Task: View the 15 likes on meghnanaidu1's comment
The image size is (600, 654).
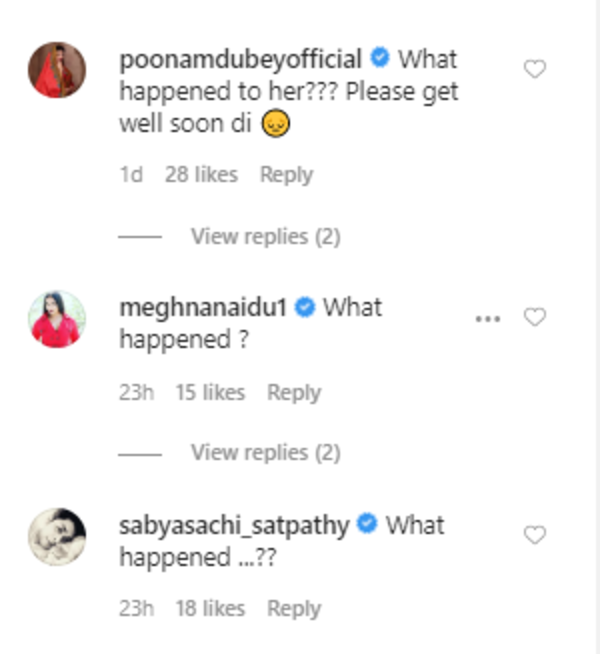Action: click(x=209, y=393)
